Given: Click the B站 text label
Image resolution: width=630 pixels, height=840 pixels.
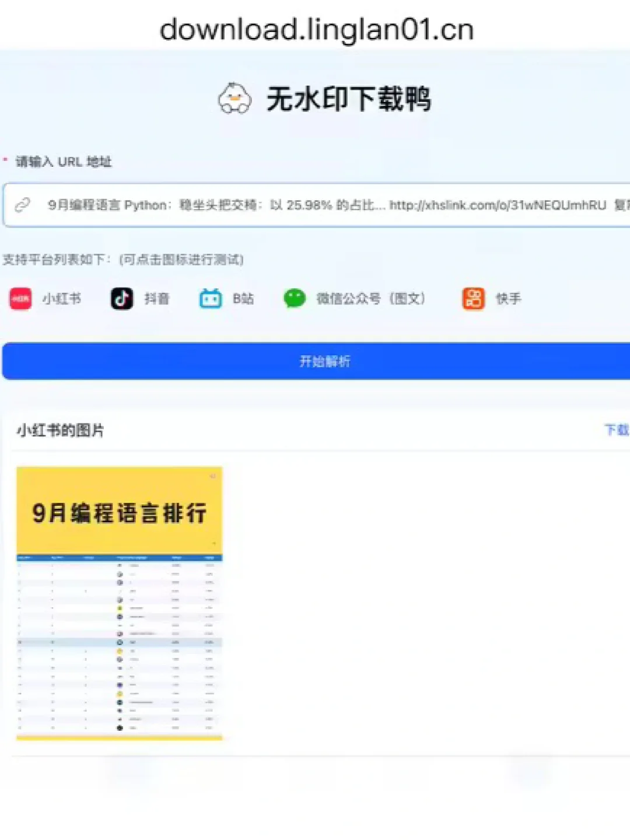Looking at the screenshot, I should [242, 299].
